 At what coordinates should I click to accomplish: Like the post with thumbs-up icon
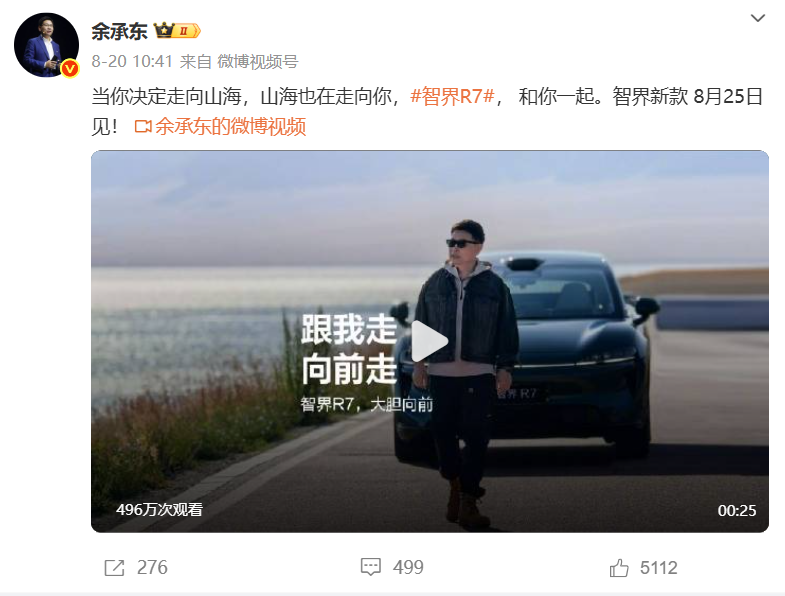point(619,567)
